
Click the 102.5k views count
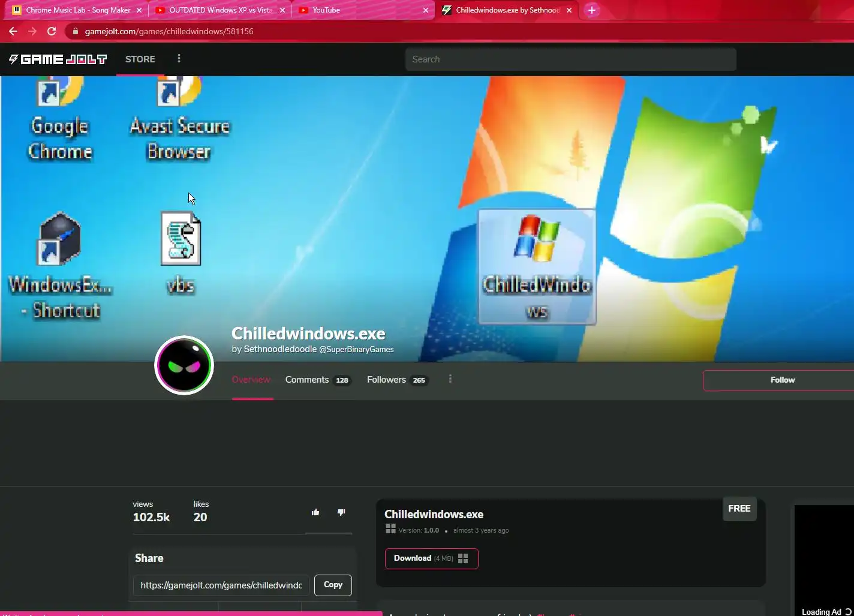151,518
